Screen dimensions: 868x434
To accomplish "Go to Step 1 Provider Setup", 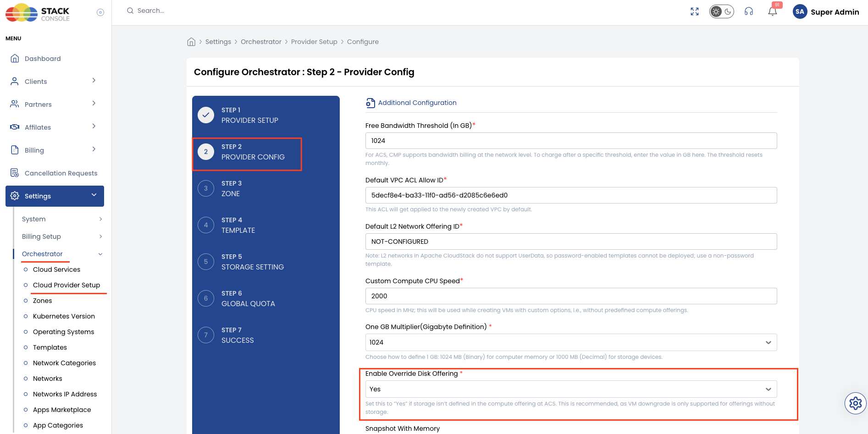I will click(x=250, y=115).
